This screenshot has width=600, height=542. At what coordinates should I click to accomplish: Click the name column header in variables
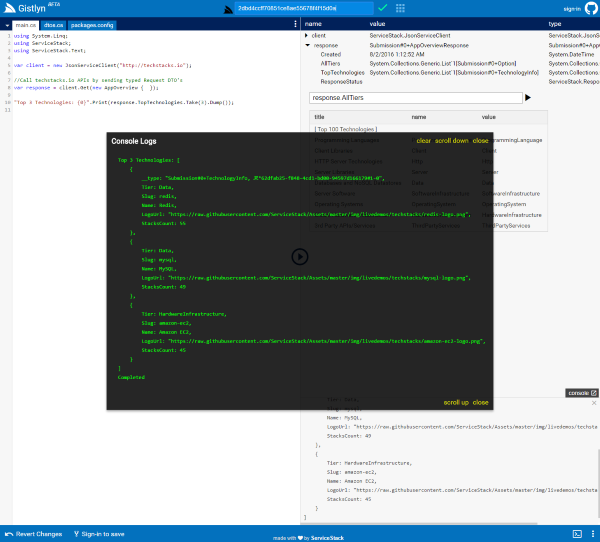pyautogui.click(x=313, y=24)
